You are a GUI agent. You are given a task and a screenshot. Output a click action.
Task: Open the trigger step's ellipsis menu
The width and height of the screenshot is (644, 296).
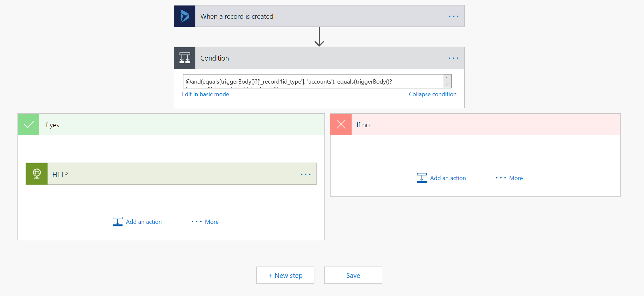click(453, 17)
